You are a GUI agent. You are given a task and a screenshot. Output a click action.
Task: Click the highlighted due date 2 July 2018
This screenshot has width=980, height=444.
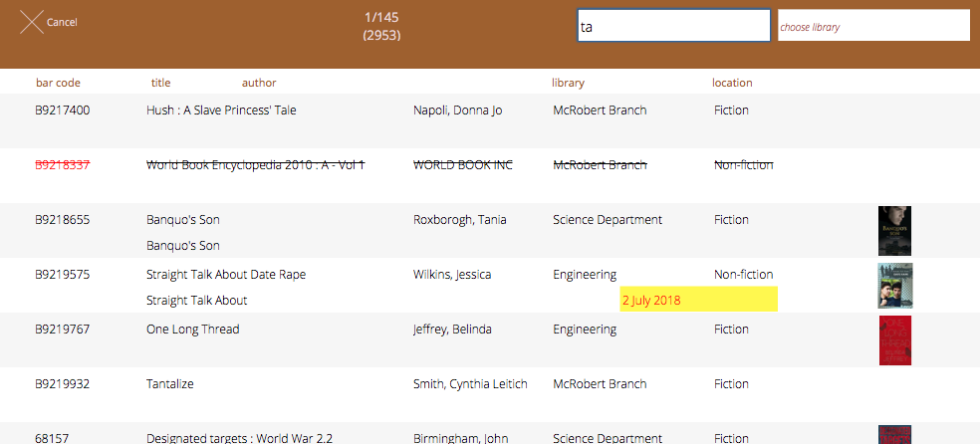coord(698,300)
